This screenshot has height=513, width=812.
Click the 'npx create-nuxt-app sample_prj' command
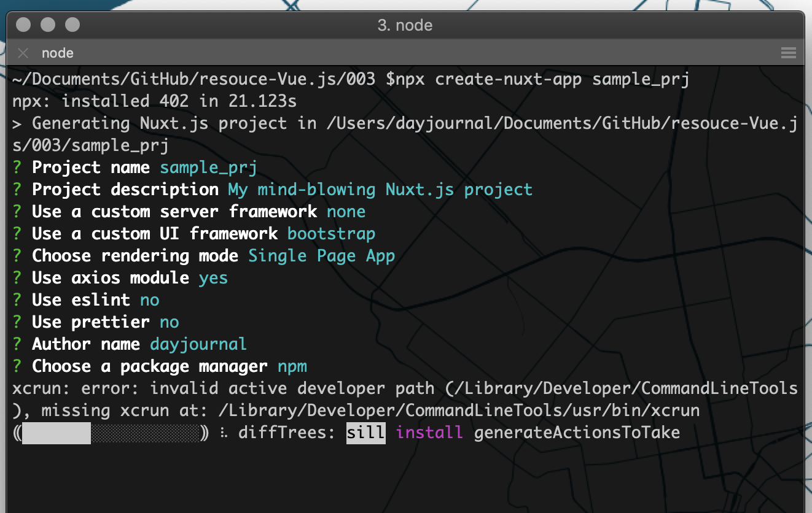[543, 79]
